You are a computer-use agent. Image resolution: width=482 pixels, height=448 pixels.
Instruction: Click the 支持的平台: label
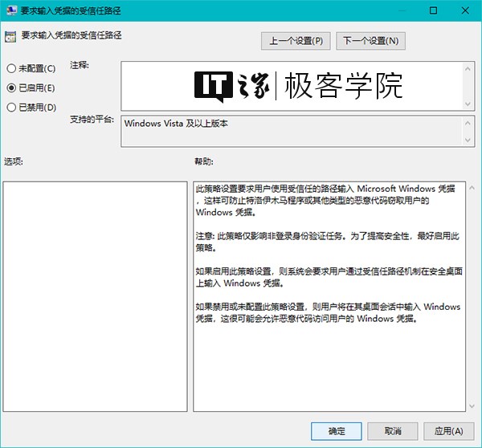pyautogui.click(x=92, y=119)
